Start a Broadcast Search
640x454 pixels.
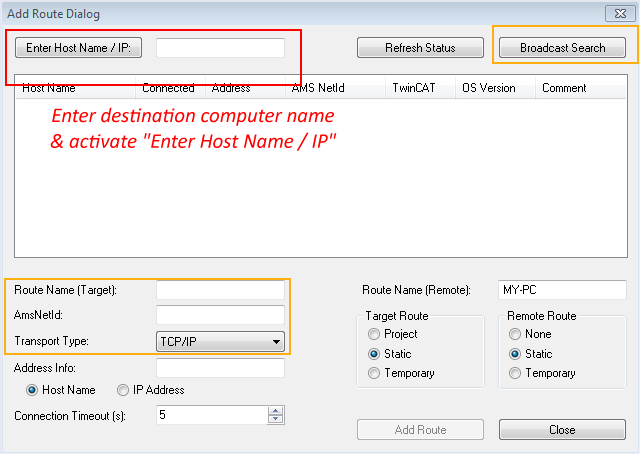(562, 48)
